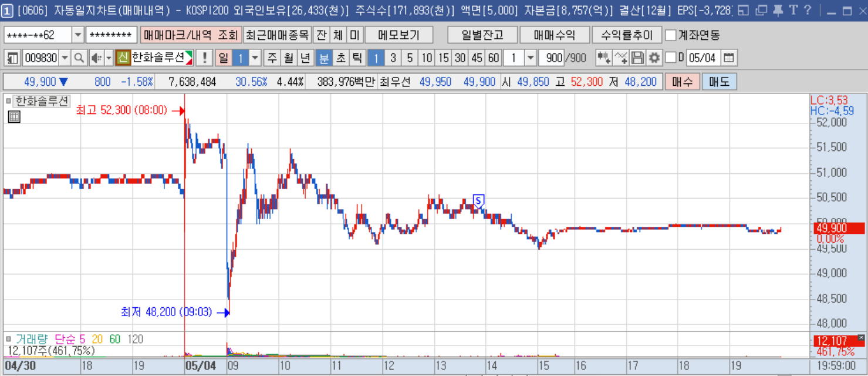Click the red 49,900 current price tag
The width and height of the screenshot is (868, 376).
click(839, 229)
